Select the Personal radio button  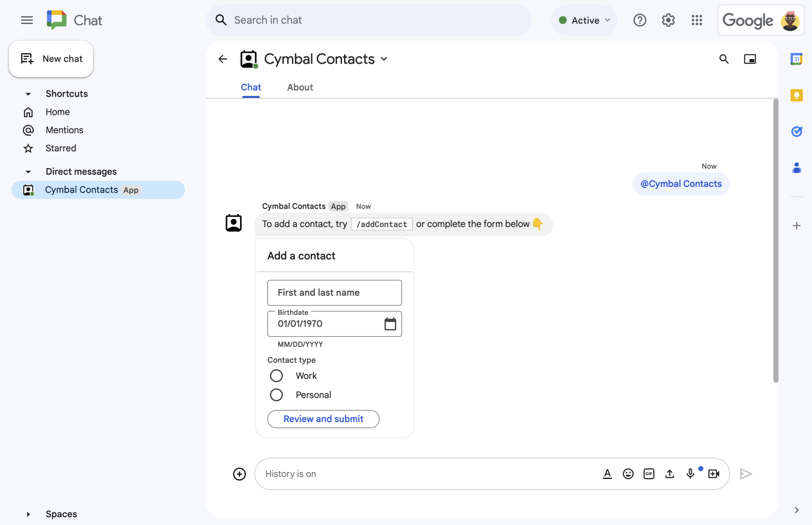point(276,394)
